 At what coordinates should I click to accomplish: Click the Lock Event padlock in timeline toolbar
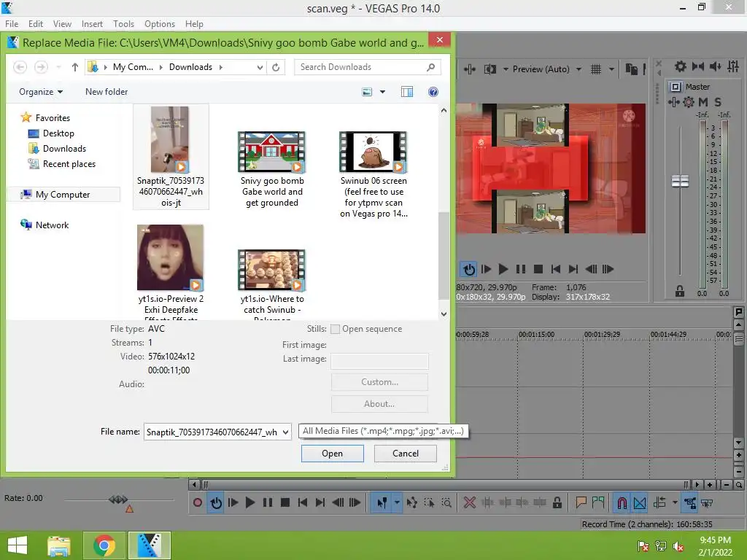click(x=557, y=502)
